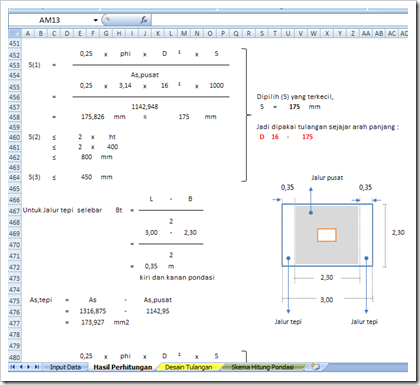Click the Insert Function fx icon
Image resolution: width=420 pixels, height=385 pixels.
[144, 20]
